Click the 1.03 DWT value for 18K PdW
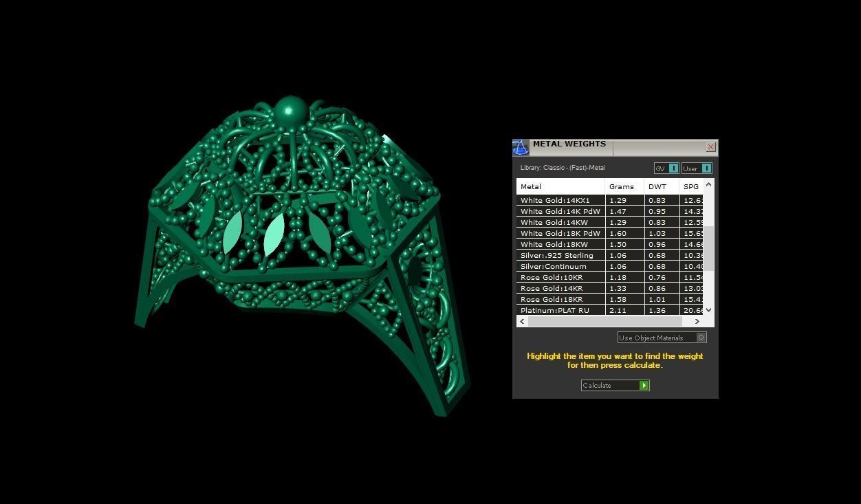This screenshot has width=861, height=504. pos(657,233)
